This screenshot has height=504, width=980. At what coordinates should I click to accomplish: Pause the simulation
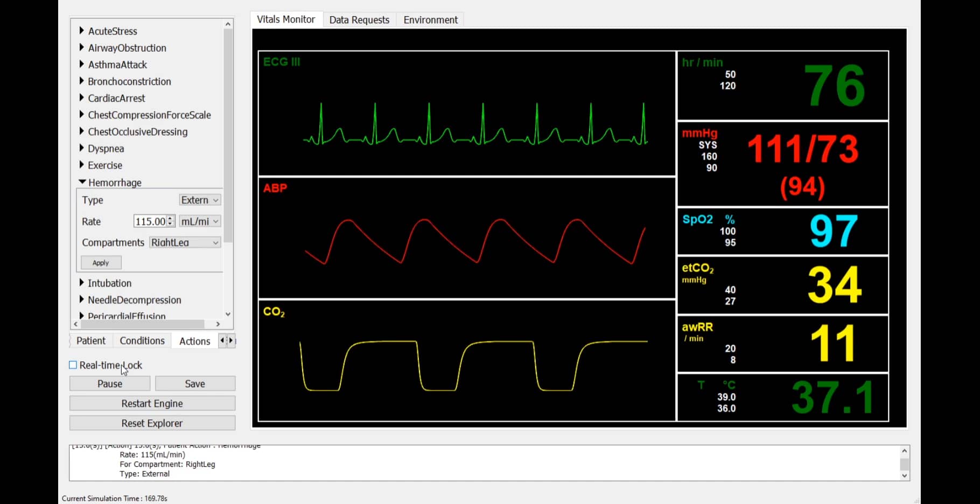[x=109, y=383]
